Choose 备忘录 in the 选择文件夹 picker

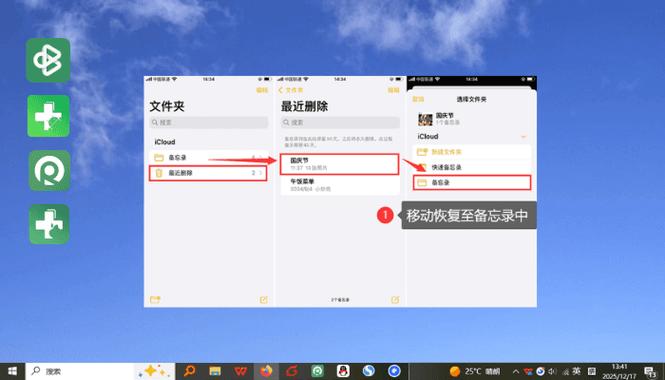472,183
